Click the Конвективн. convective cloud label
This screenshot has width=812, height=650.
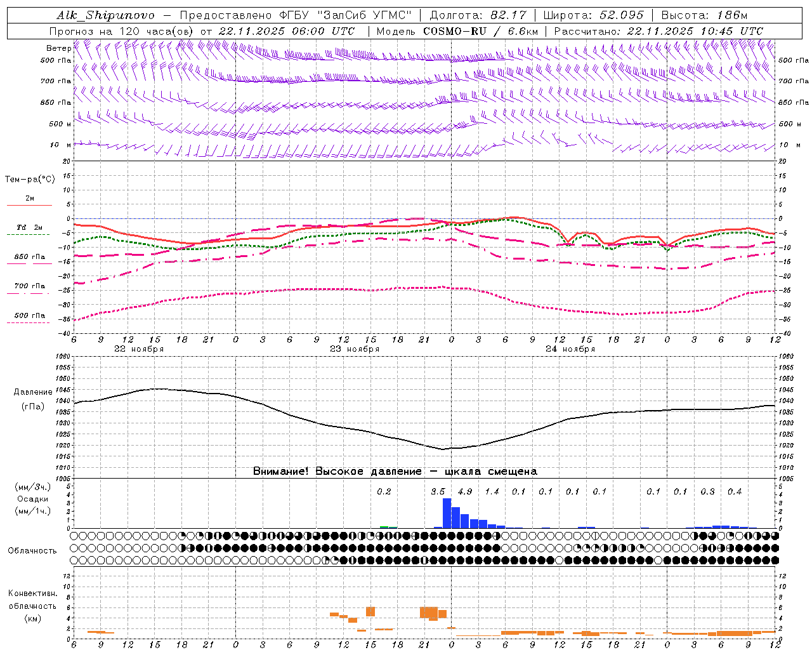32,594
